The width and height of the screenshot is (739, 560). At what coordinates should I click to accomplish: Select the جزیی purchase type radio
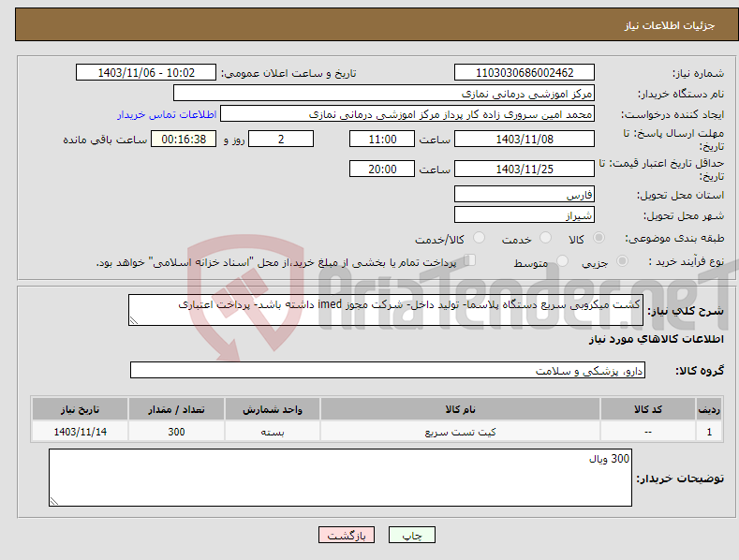(622, 261)
